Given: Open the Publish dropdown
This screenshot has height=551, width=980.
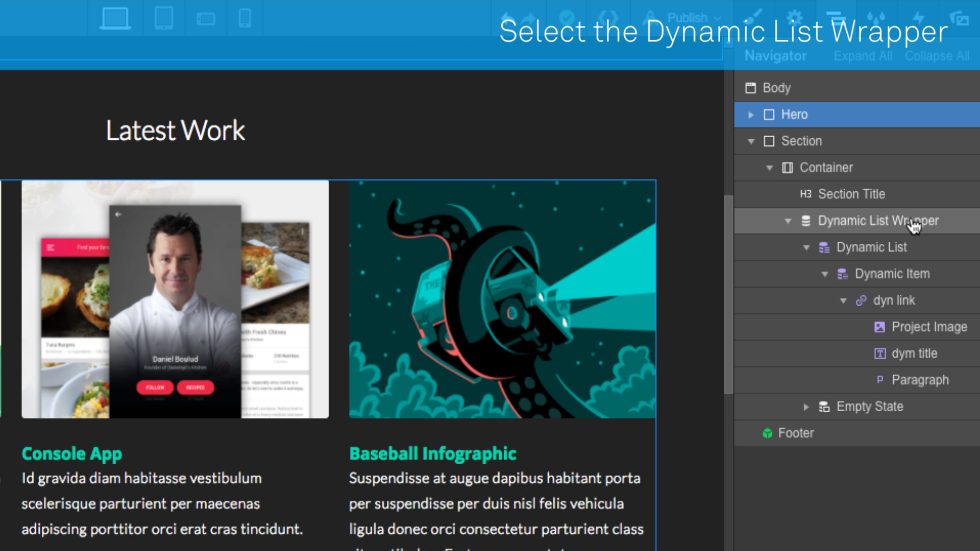Looking at the screenshot, I should tap(687, 18).
